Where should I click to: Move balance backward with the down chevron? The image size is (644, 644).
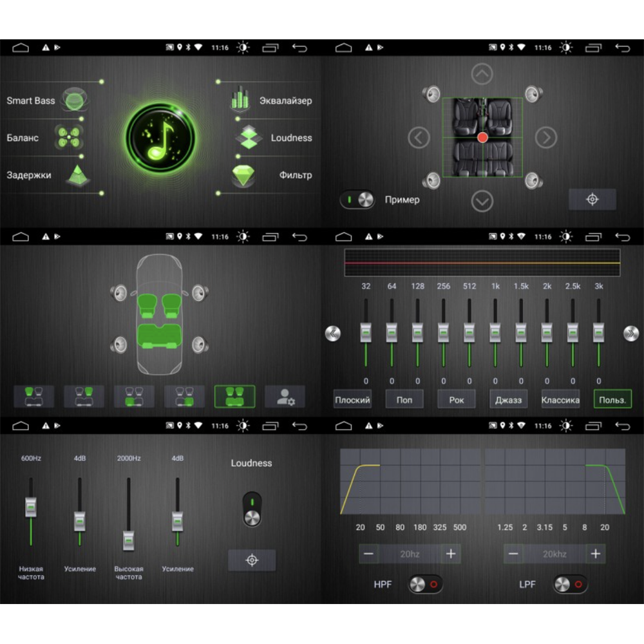(482, 201)
